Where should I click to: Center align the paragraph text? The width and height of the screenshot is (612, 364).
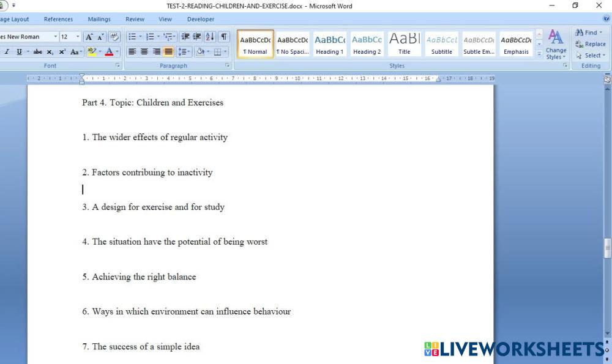coord(144,52)
